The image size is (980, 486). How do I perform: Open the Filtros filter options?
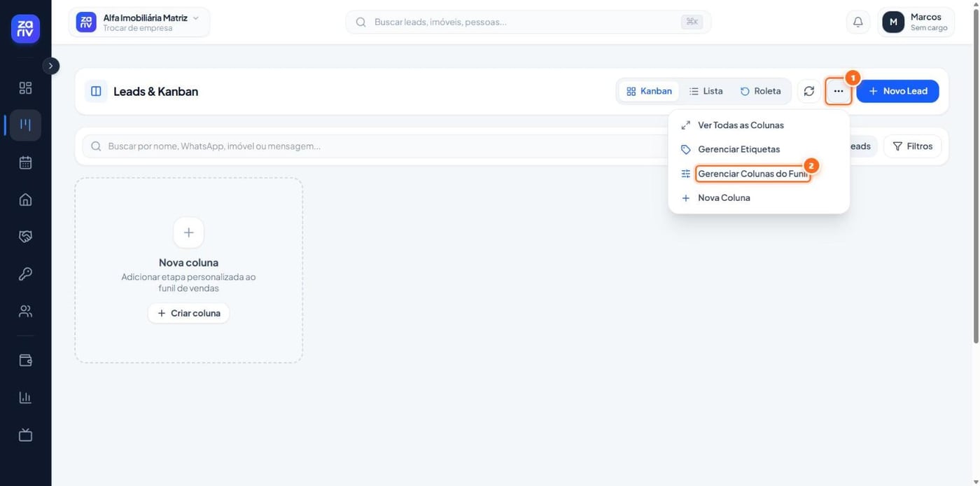tap(913, 146)
